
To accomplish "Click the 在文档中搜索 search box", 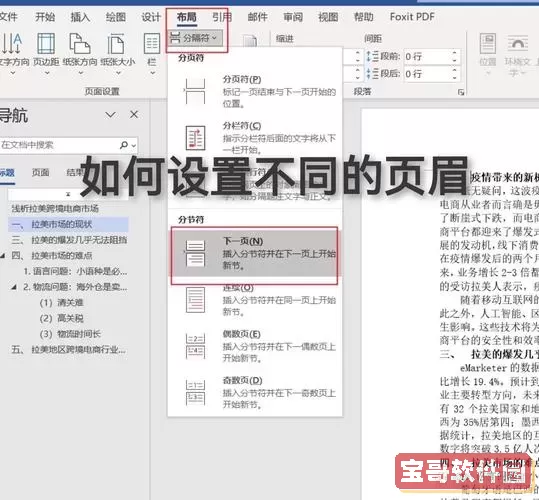I will pyautogui.click(x=58, y=145).
